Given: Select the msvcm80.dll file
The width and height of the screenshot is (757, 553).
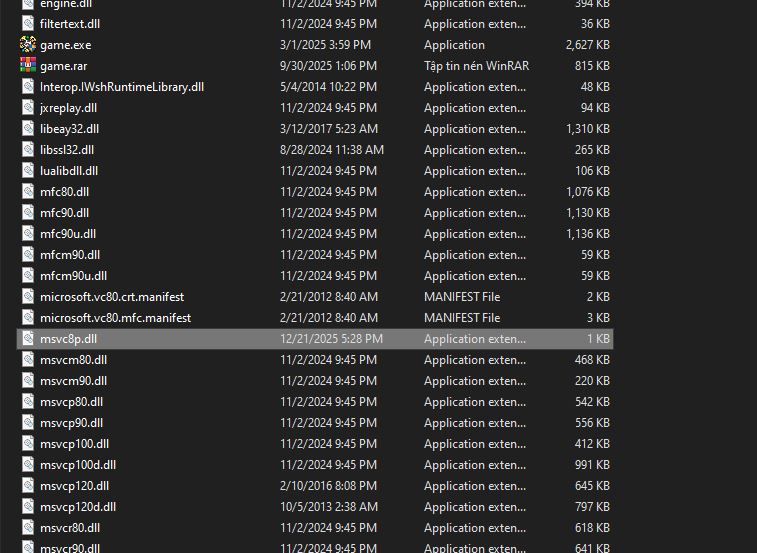Looking at the screenshot, I should pos(73,360).
